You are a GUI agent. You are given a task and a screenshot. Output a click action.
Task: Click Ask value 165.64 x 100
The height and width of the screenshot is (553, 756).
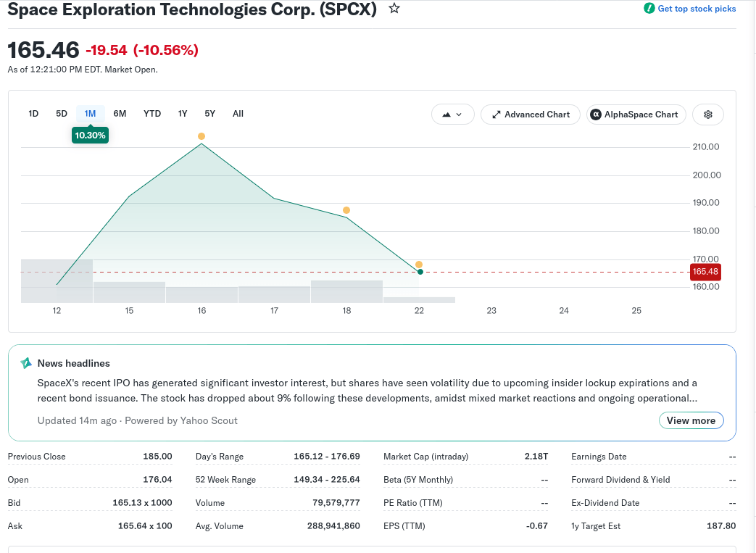click(145, 526)
